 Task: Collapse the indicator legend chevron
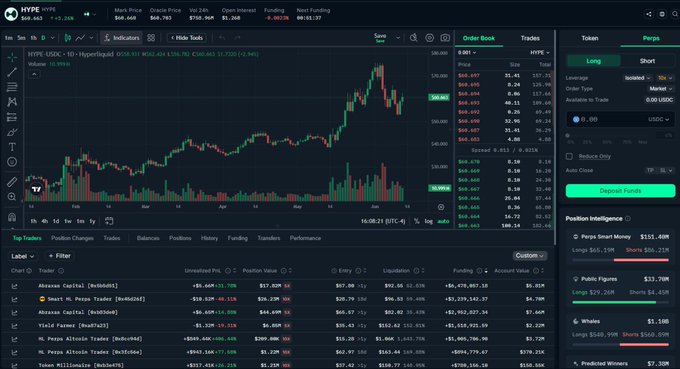tap(34, 75)
